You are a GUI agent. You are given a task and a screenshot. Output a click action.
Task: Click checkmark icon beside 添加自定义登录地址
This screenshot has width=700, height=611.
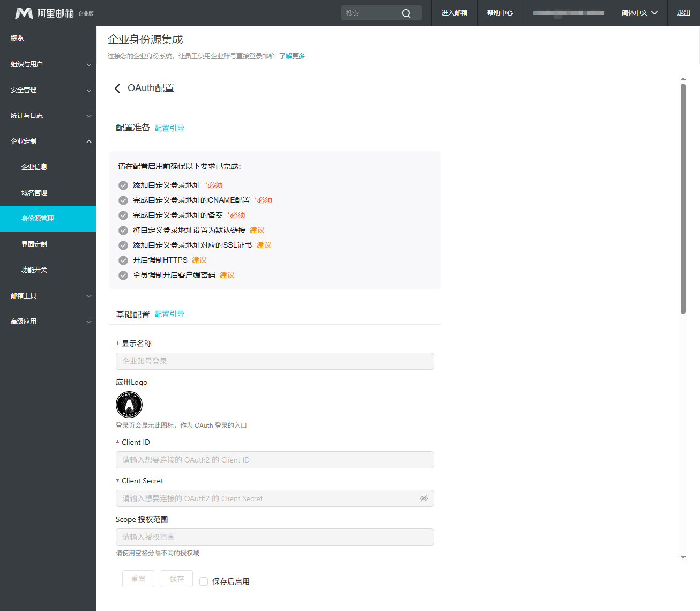click(x=123, y=185)
